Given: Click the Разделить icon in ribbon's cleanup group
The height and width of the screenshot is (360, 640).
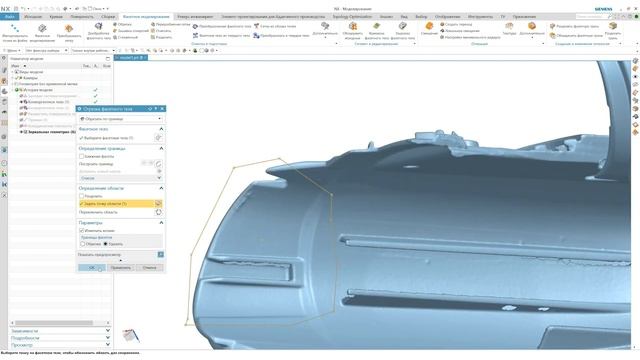Looking at the screenshot, I should (153, 37).
